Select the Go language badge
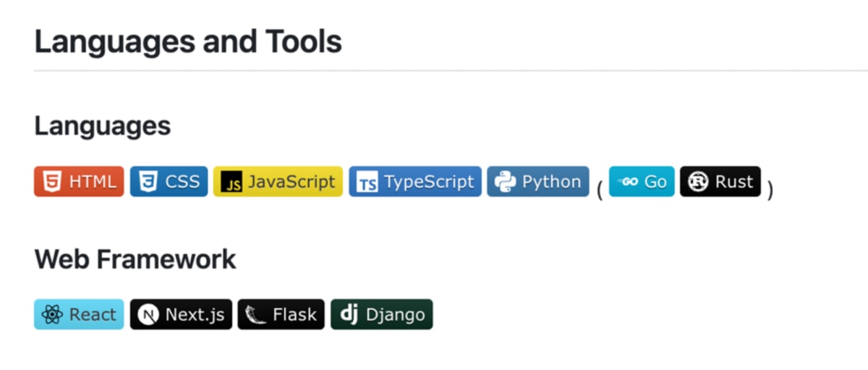 [642, 182]
